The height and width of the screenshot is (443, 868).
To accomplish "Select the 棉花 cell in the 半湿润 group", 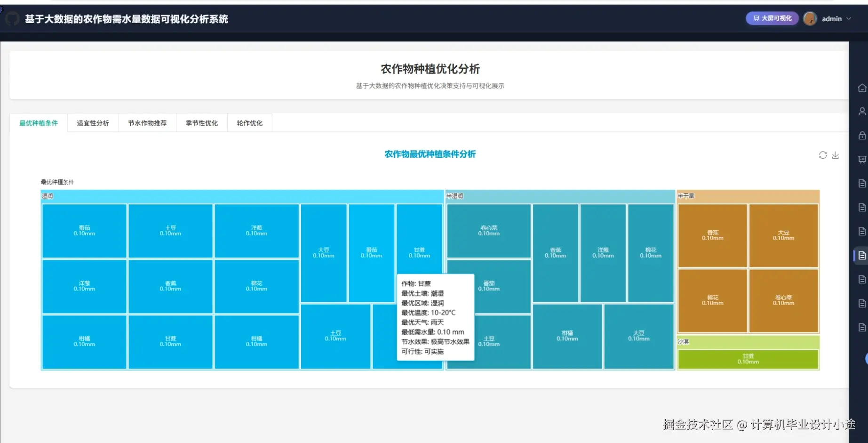I will tap(651, 253).
